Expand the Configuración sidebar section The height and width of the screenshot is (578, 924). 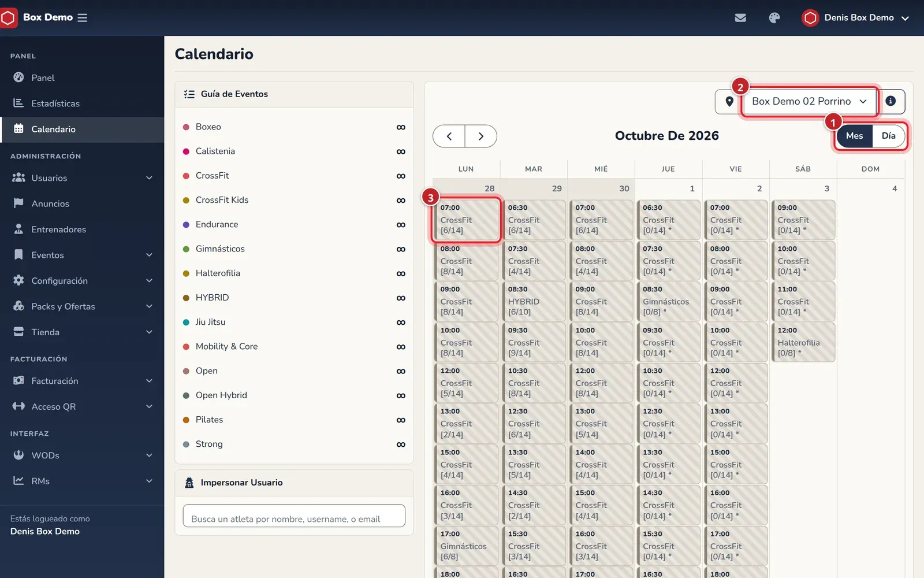pyautogui.click(x=82, y=281)
